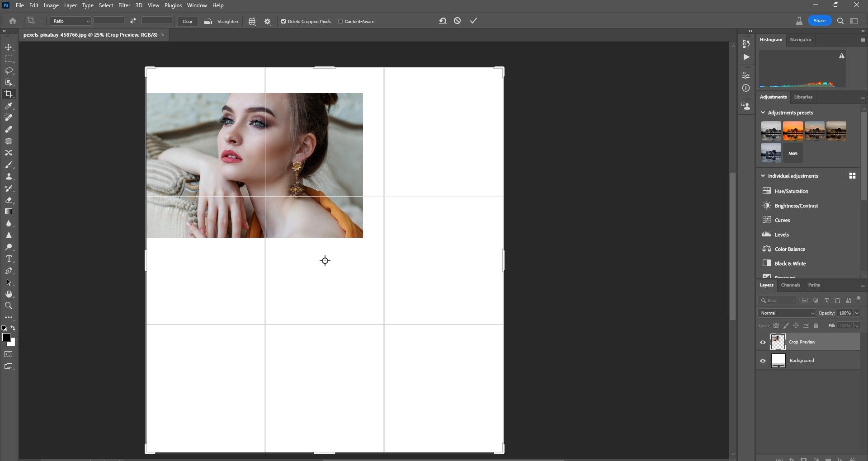Hide the Crop Preview layer
The width and height of the screenshot is (868, 461).
pos(763,343)
